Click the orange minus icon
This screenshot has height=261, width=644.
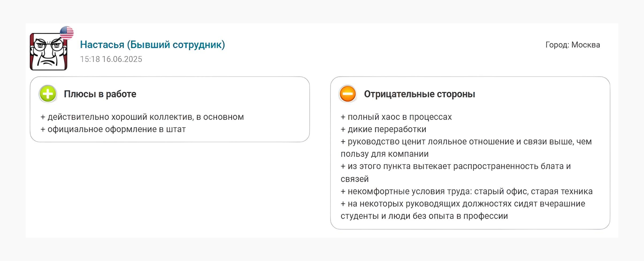pyautogui.click(x=348, y=94)
